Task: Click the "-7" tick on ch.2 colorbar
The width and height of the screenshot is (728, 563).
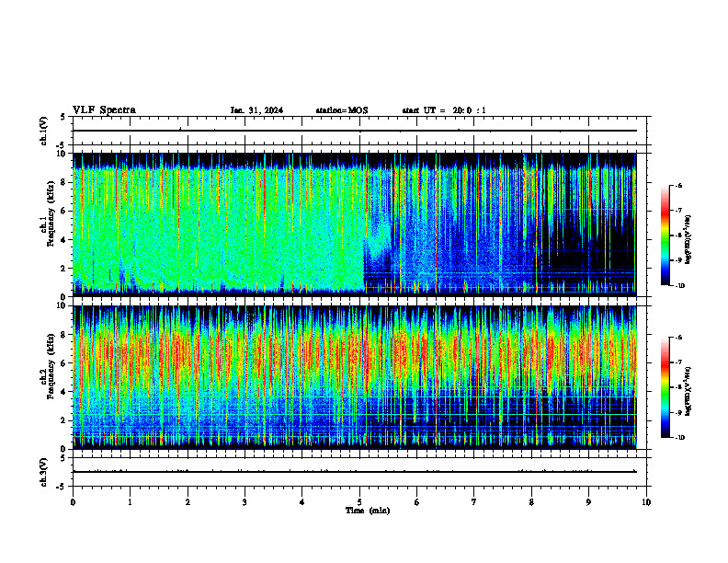Action: (678, 362)
